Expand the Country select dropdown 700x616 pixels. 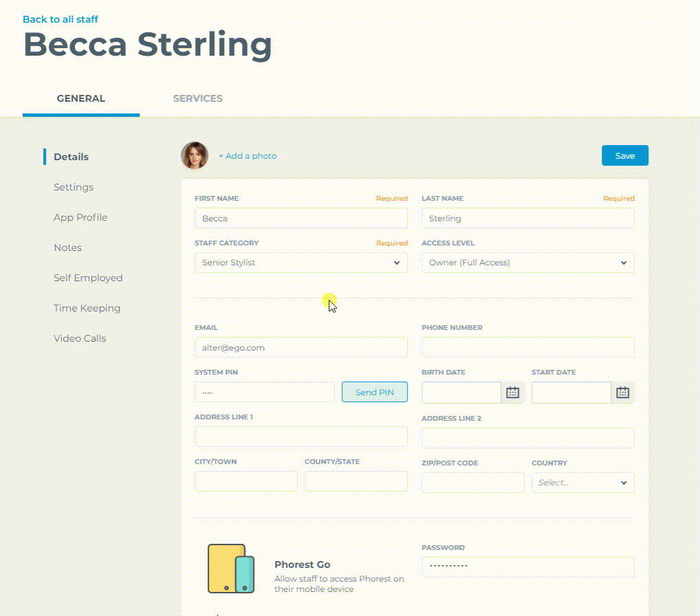582,483
